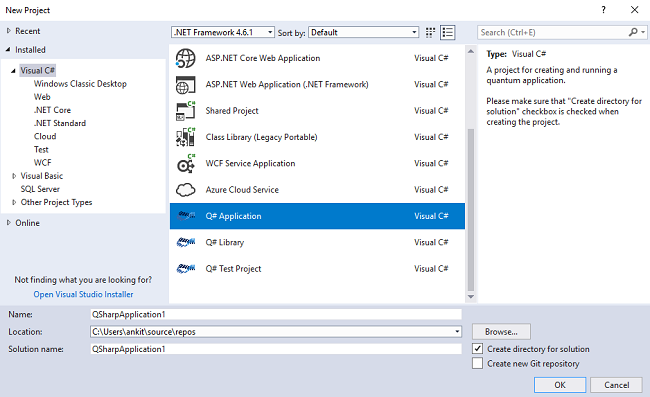
Task: Switch to small icons grid view
Action: 430,32
